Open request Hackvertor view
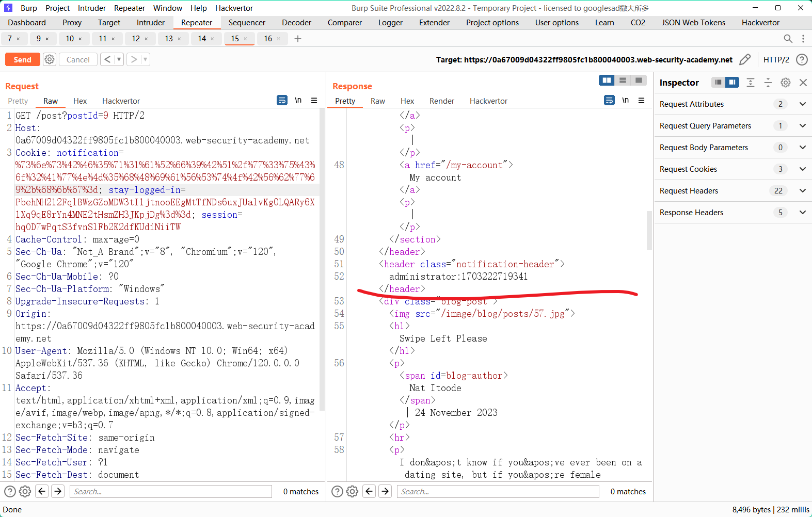Viewport: 812px width, 517px height. [x=121, y=101]
